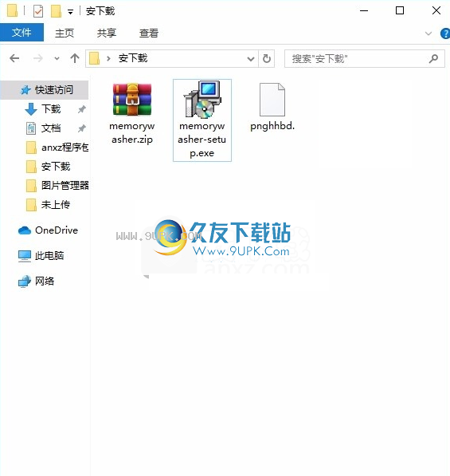The height and width of the screenshot is (476, 450).
Task: Open OneDrive in the navigation pane
Action: pyautogui.click(x=48, y=230)
